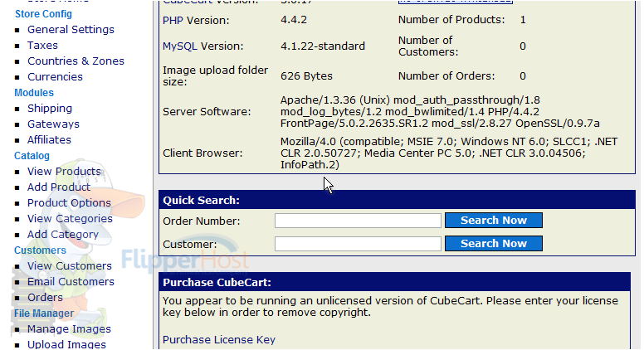Open the Orders page
The width and height of the screenshot is (644, 350).
click(x=45, y=298)
